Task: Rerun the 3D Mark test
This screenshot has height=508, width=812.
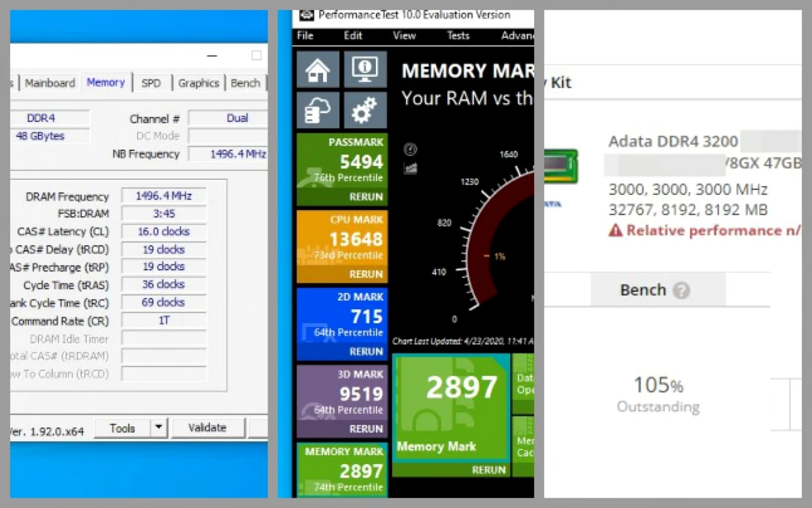Action: pos(366,429)
